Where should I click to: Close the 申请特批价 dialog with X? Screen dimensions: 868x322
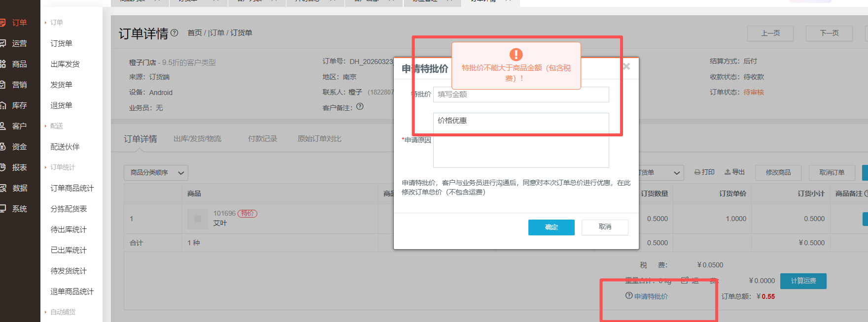(x=626, y=66)
